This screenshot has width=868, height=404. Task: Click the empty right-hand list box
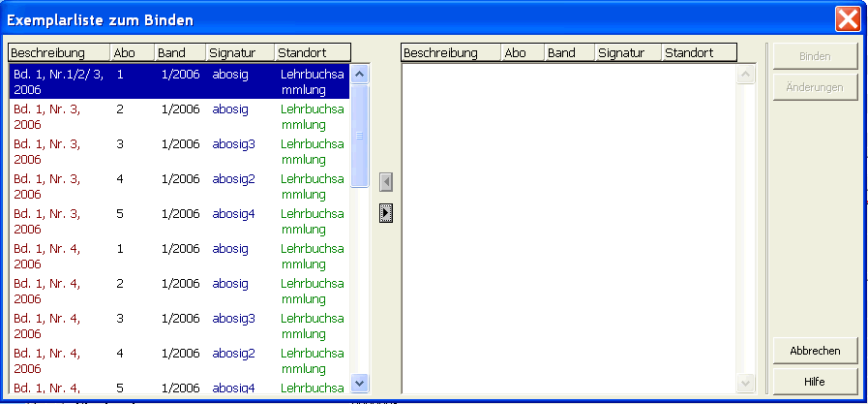coord(569,229)
